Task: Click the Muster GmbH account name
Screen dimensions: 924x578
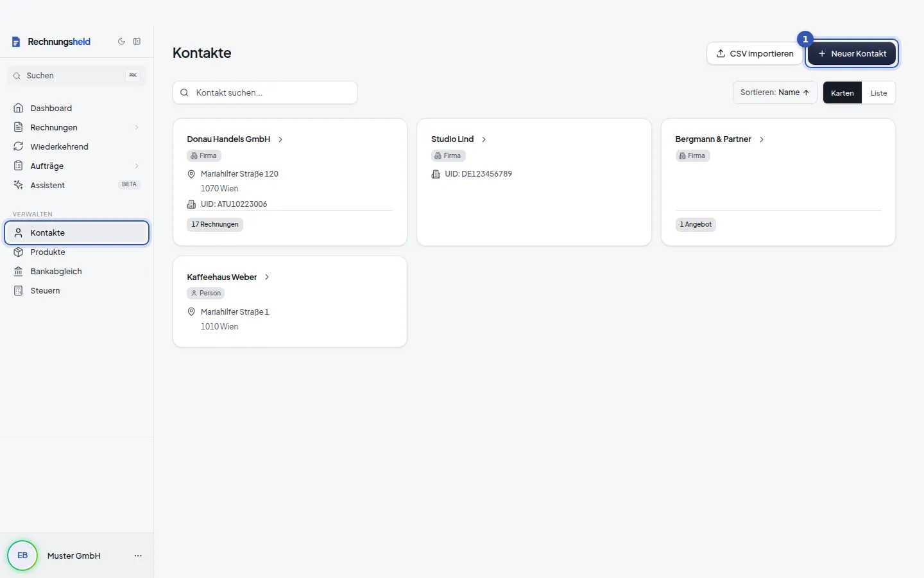Action: pos(74,556)
